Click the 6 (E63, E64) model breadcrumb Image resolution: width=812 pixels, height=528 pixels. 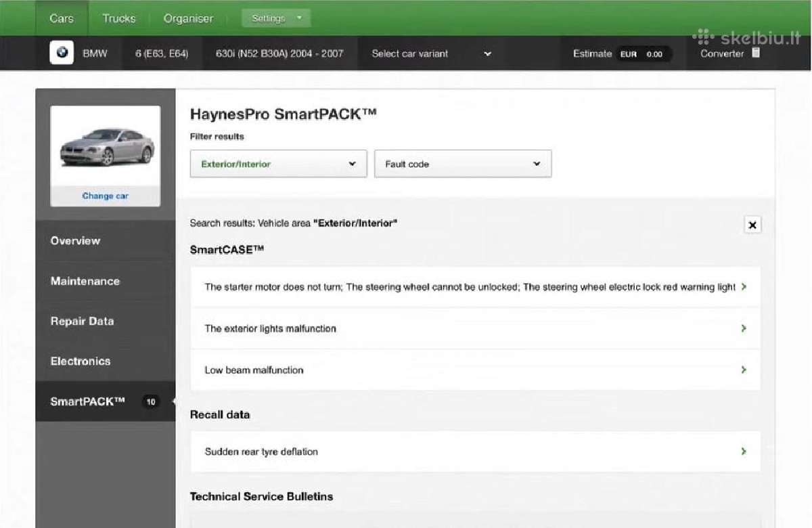162,53
